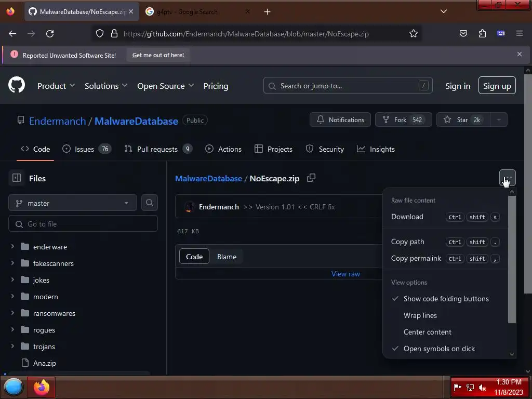Click the Fork 542 button
The width and height of the screenshot is (532, 399).
[403, 120]
